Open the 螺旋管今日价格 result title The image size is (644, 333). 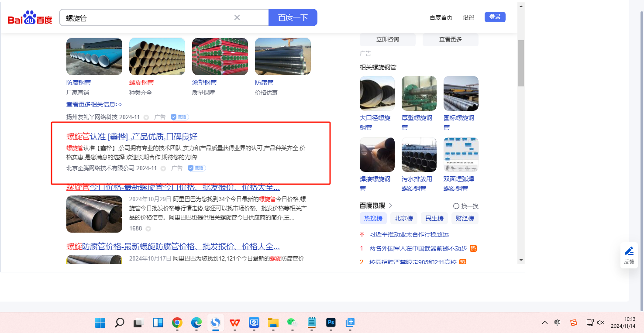coord(173,188)
